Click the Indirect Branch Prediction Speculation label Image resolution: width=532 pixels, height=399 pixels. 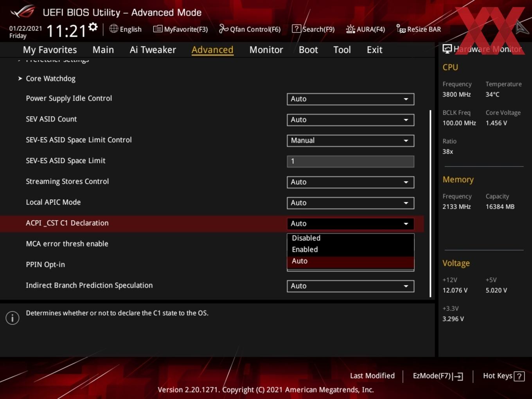(89, 286)
